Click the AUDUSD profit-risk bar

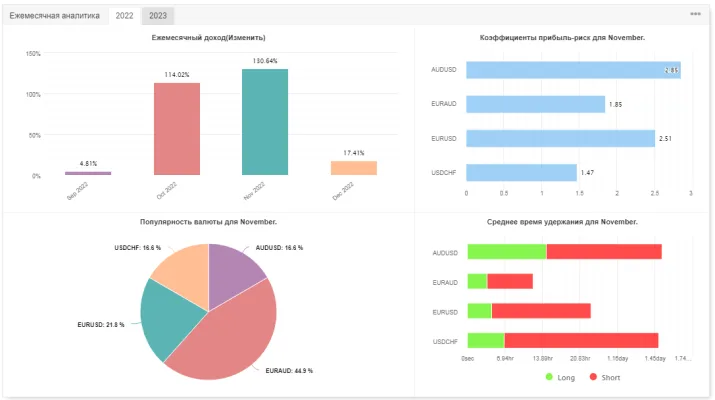(x=573, y=70)
